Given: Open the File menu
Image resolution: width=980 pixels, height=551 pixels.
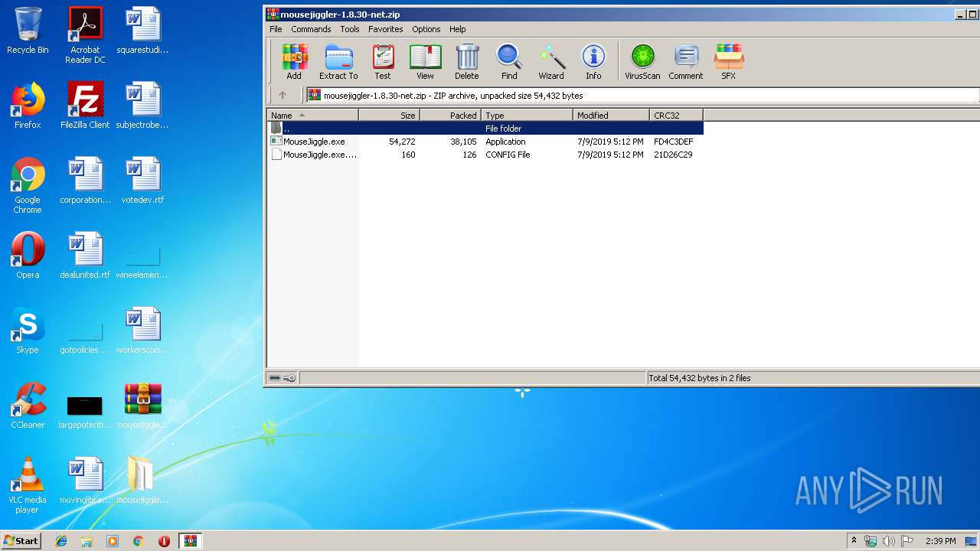Looking at the screenshot, I should point(276,29).
